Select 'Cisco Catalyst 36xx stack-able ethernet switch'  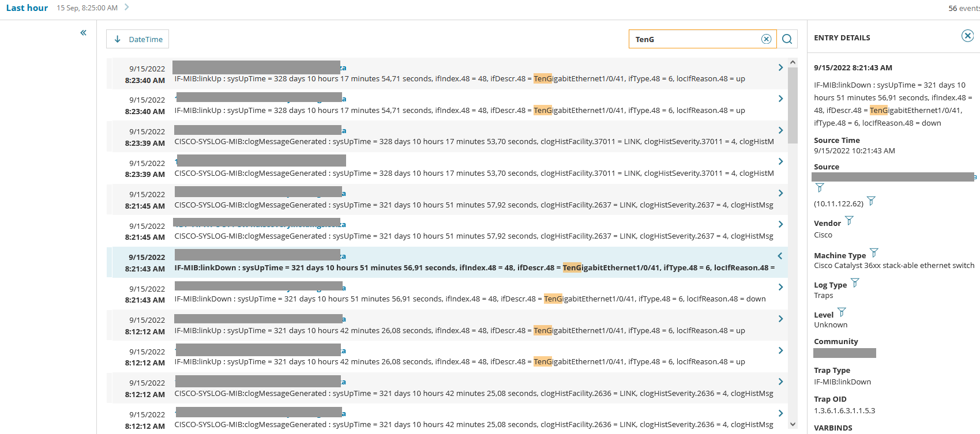pos(894,266)
